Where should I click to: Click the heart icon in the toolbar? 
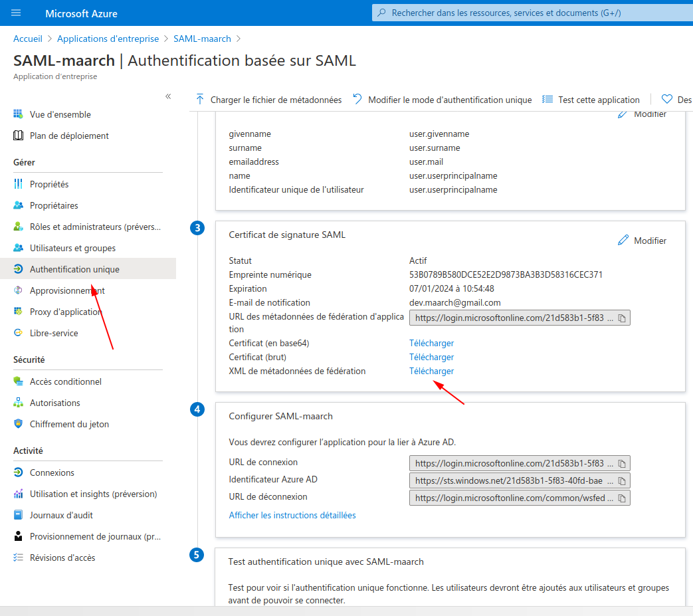[666, 98]
